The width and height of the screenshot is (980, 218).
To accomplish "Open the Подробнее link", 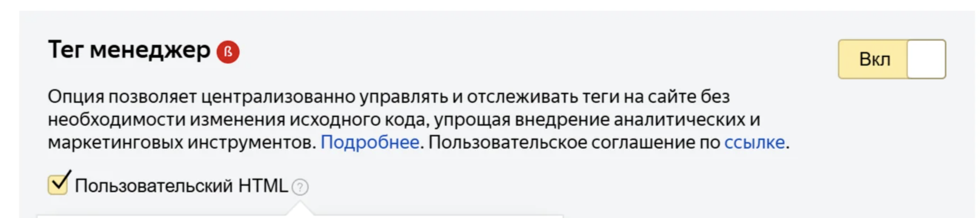I will pyautogui.click(x=370, y=143).
